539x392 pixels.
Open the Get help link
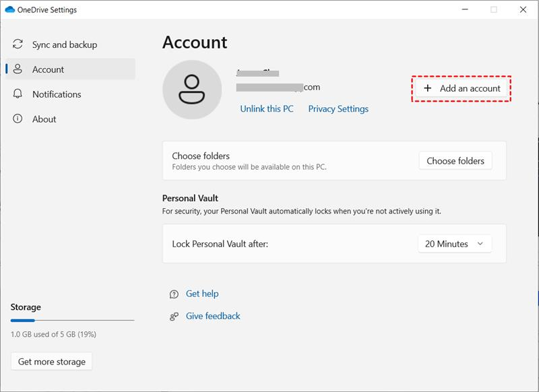(202, 294)
